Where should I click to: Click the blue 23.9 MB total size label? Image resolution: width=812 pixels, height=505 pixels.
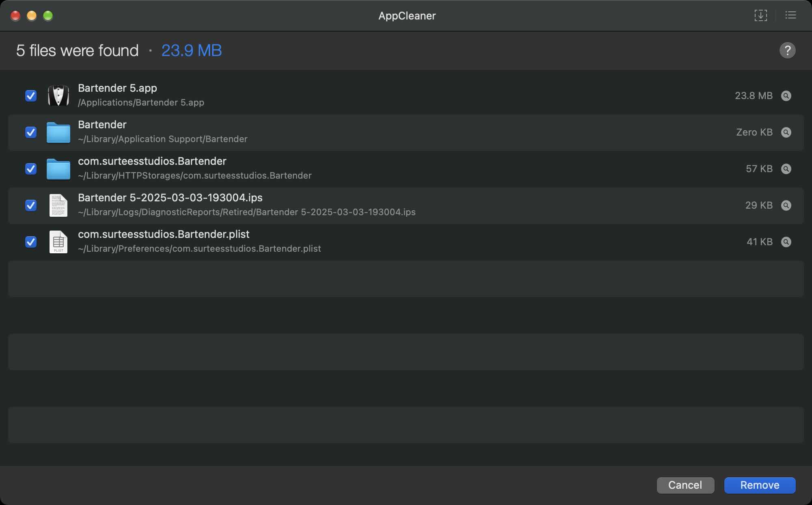(191, 50)
